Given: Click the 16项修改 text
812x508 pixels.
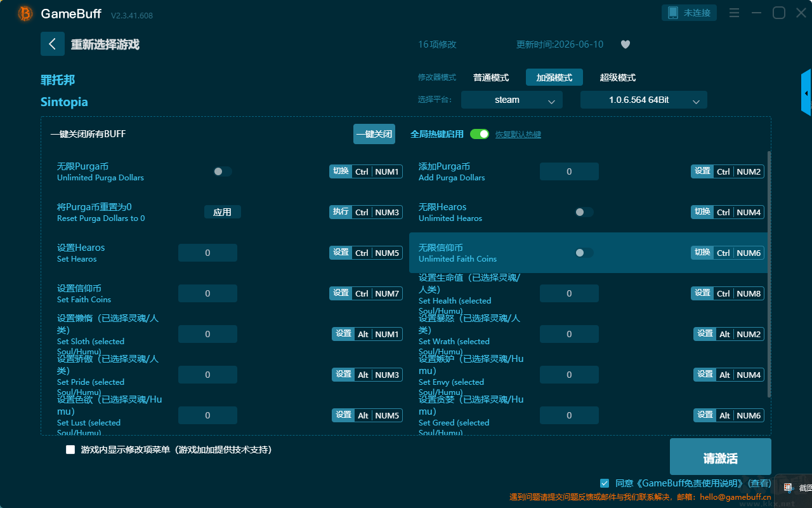Looking at the screenshot, I should click(437, 44).
